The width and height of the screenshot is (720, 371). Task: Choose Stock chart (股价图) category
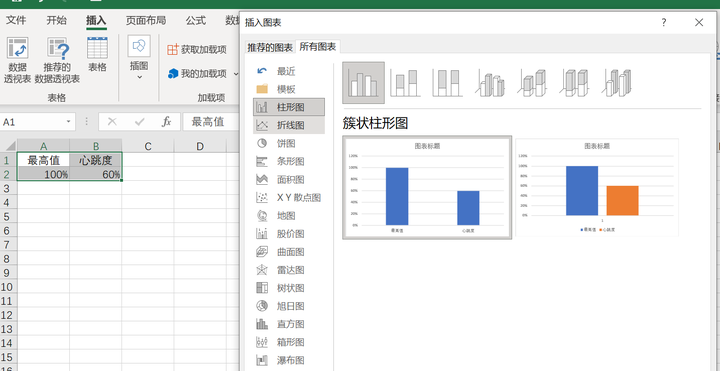(x=289, y=234)
